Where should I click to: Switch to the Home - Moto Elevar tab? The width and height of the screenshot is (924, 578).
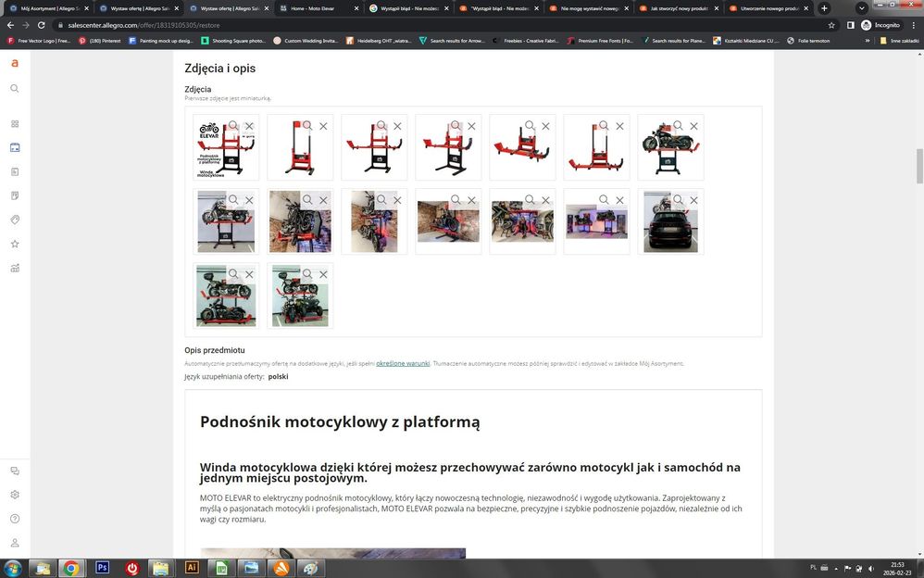point(315,8)
